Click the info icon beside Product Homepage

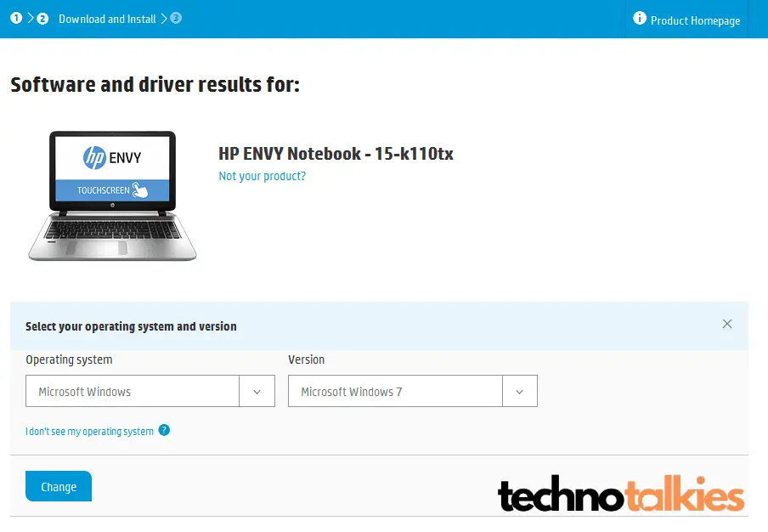(639, 18)
